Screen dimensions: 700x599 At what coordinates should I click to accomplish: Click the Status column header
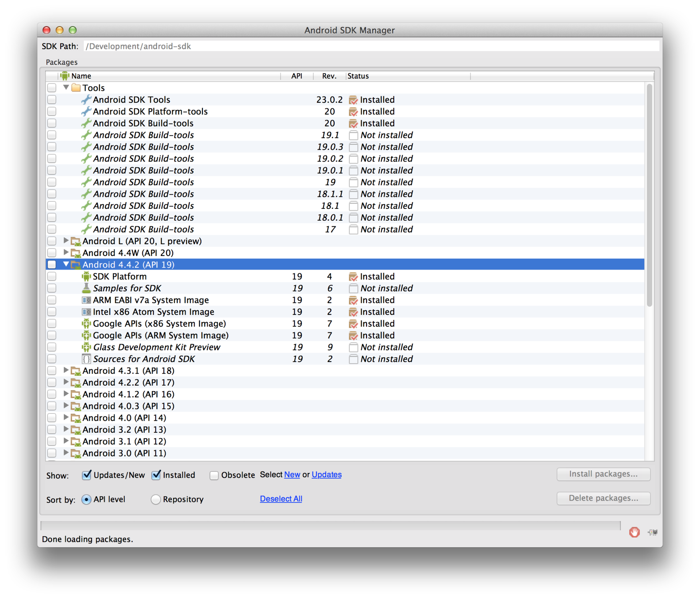(x=358, y=76)
